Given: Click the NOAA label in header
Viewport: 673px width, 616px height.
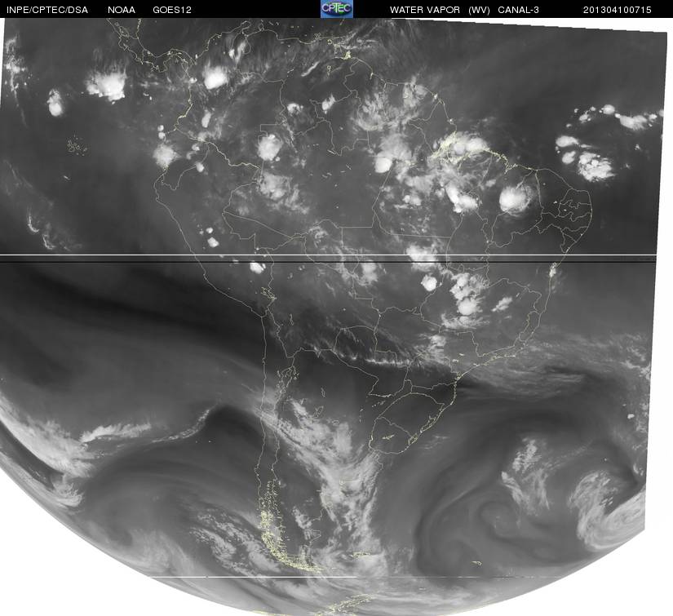Looking at the screenshot, I should [x=122, y=10].
